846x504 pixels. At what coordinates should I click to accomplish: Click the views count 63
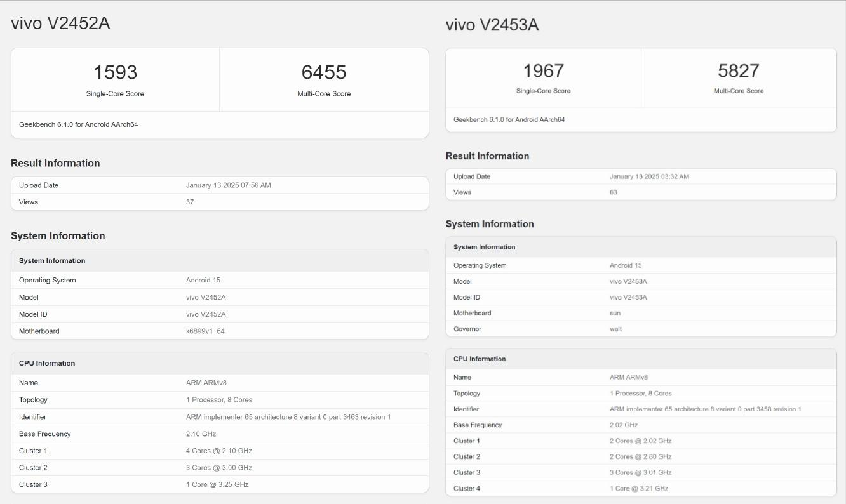614,192
